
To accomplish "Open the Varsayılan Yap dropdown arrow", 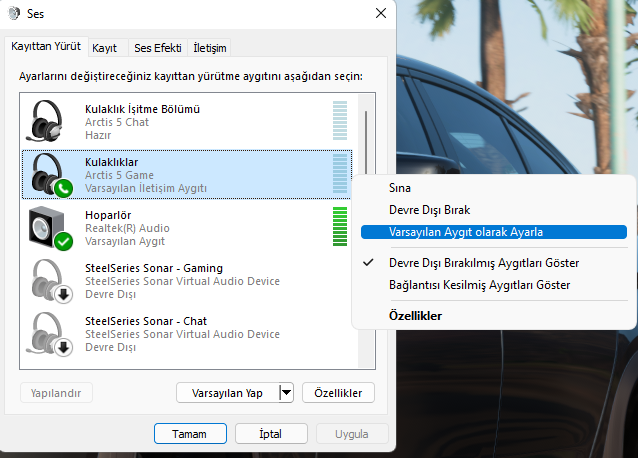I will (x=286, y=393).
